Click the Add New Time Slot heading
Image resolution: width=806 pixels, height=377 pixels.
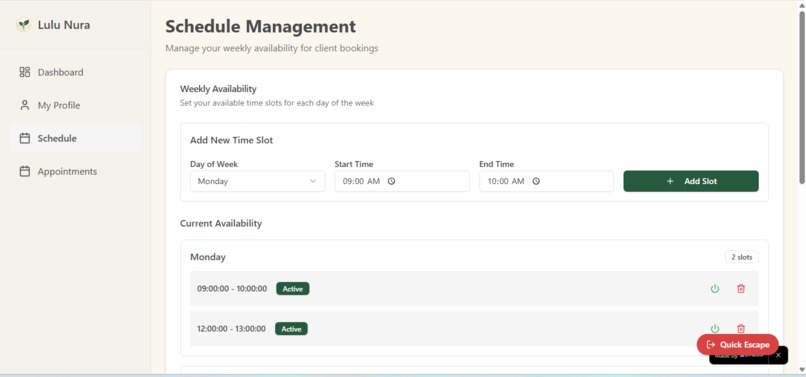click(231, 140)
